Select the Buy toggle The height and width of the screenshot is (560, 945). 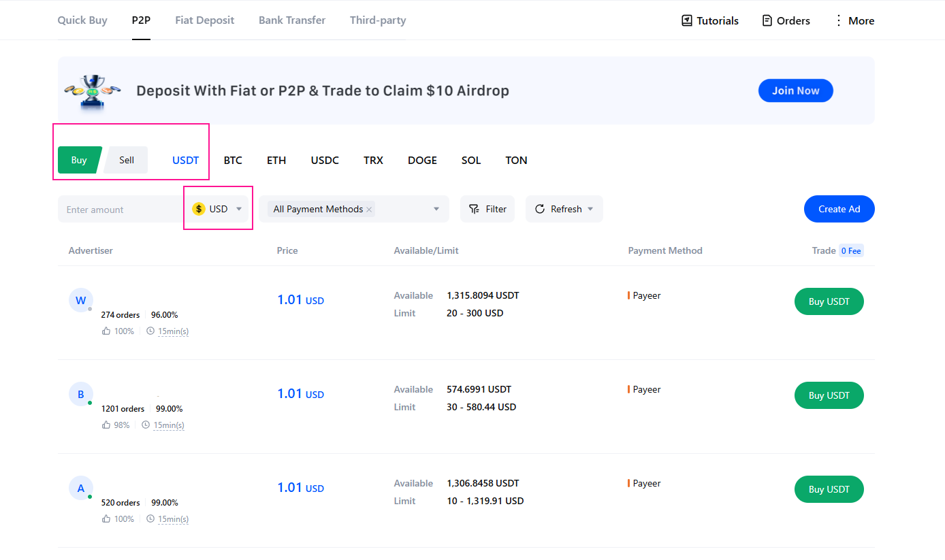tap(79, 160)
